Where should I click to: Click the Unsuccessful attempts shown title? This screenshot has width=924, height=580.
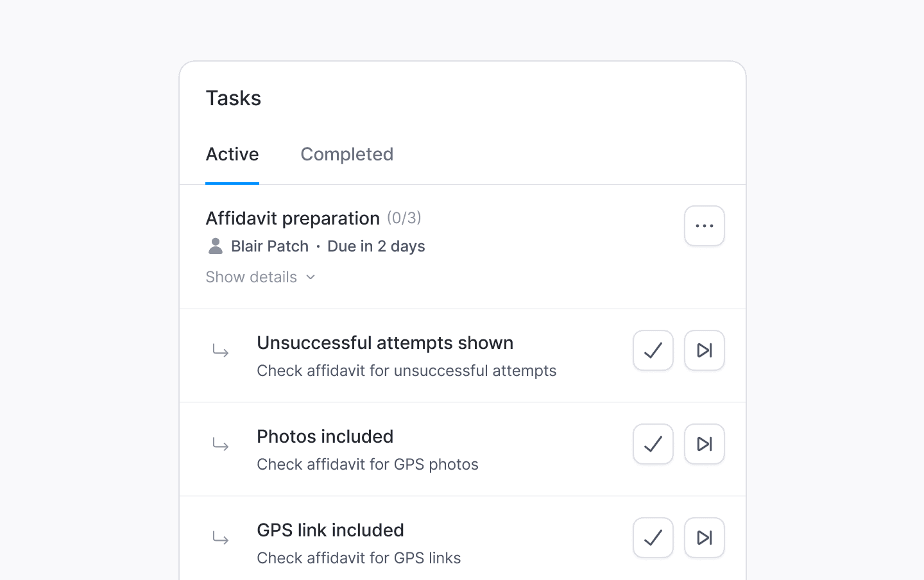385,343
